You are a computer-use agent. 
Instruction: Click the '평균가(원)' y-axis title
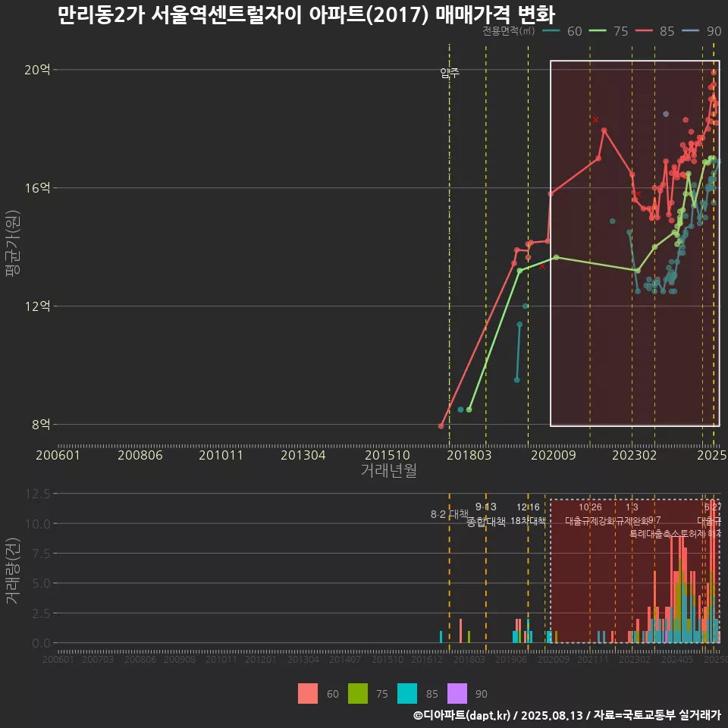(x=13, y=243)
